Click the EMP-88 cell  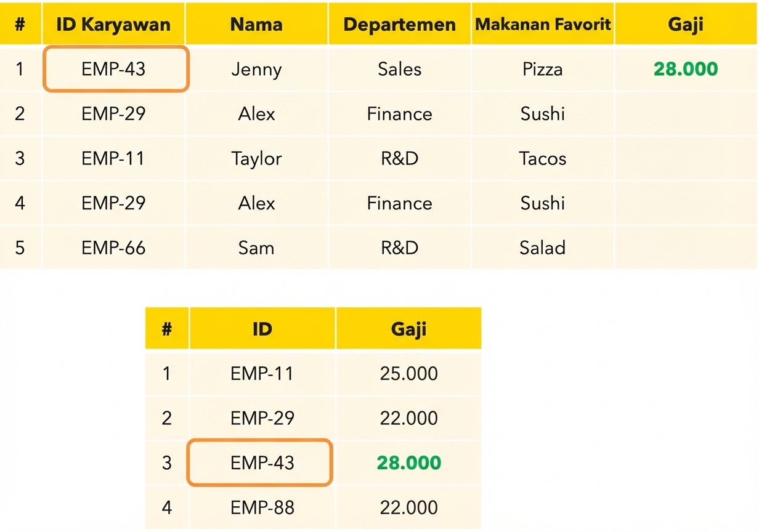(x=262, y=507)
